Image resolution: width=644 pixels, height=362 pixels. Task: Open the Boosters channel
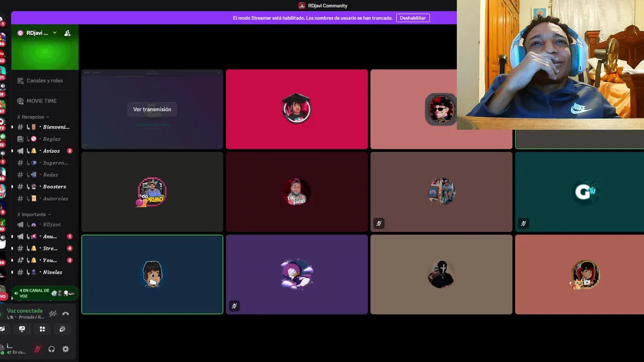tap(44, 187)
